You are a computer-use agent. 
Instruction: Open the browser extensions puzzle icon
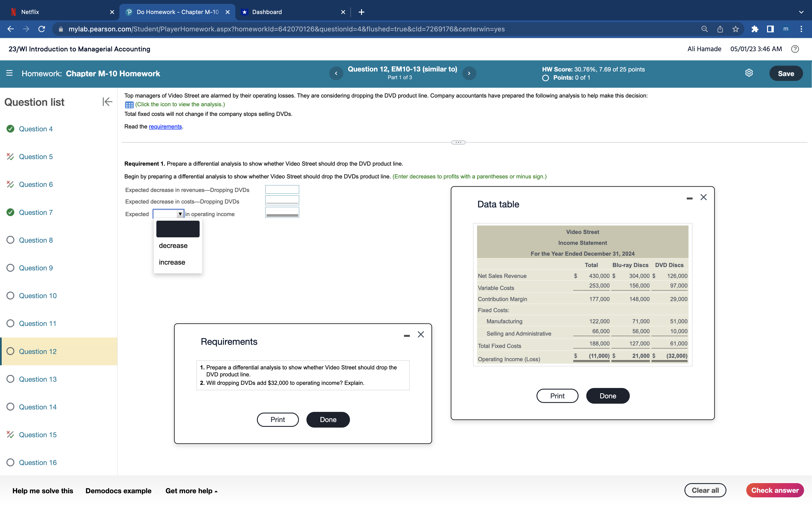pos(755,29)
